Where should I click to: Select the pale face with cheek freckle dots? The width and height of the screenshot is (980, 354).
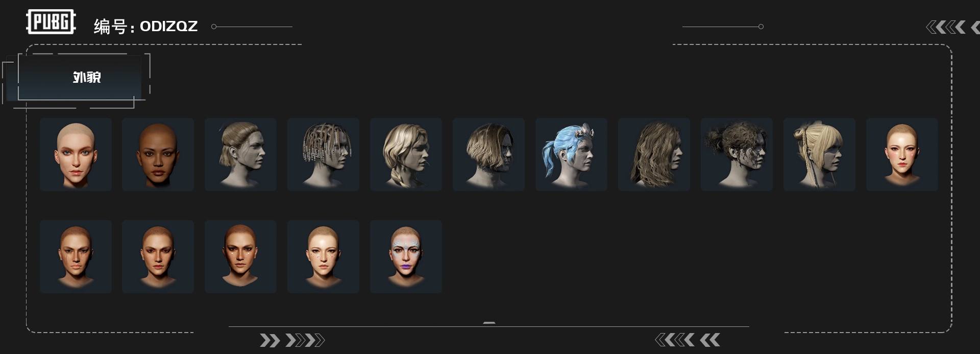click(x=324, y=256)
